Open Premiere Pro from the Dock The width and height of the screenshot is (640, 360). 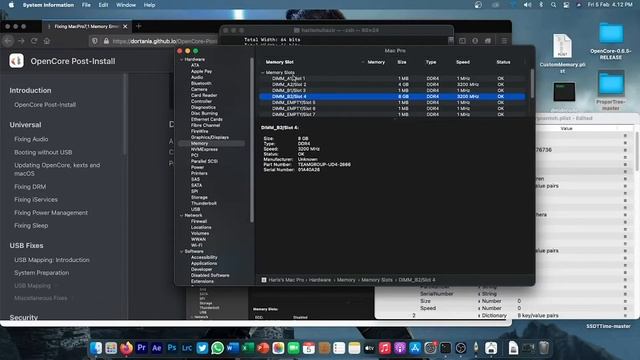pos(142,348)
